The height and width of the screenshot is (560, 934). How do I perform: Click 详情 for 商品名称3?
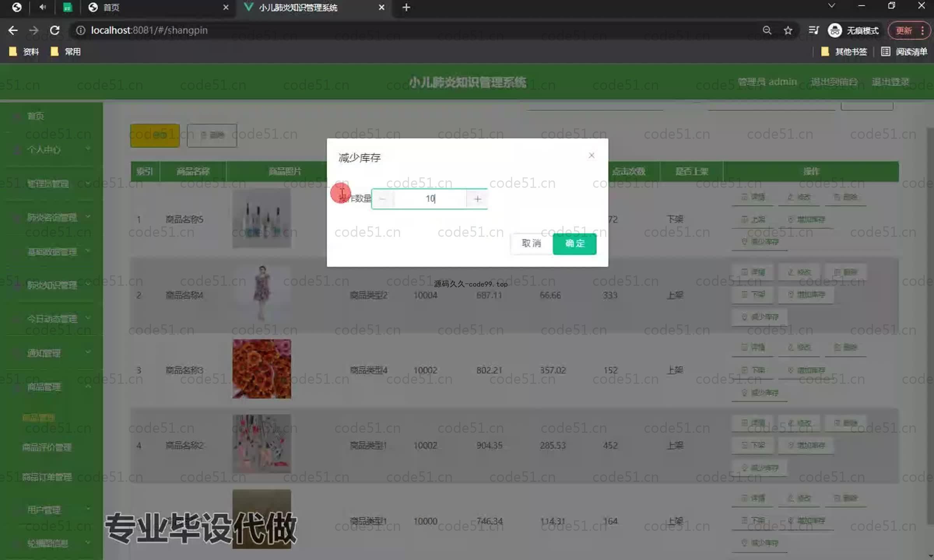pos(753,347)
